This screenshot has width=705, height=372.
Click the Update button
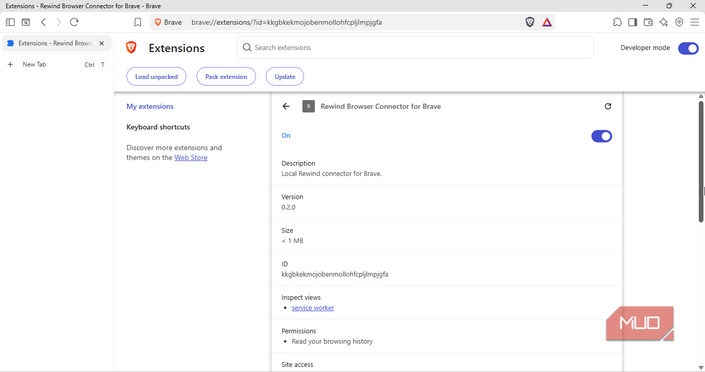285,76
